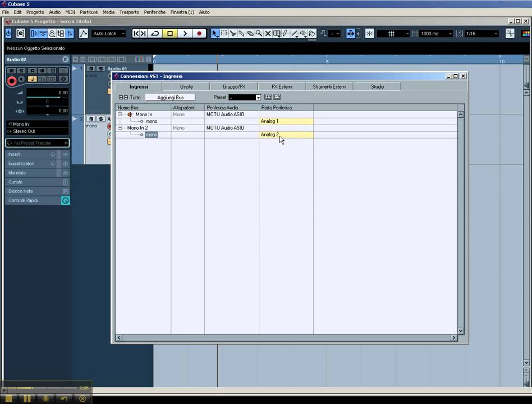The image size is (532, 404).
Task: Show or hide the Inspector
Action: pos(34,33)
